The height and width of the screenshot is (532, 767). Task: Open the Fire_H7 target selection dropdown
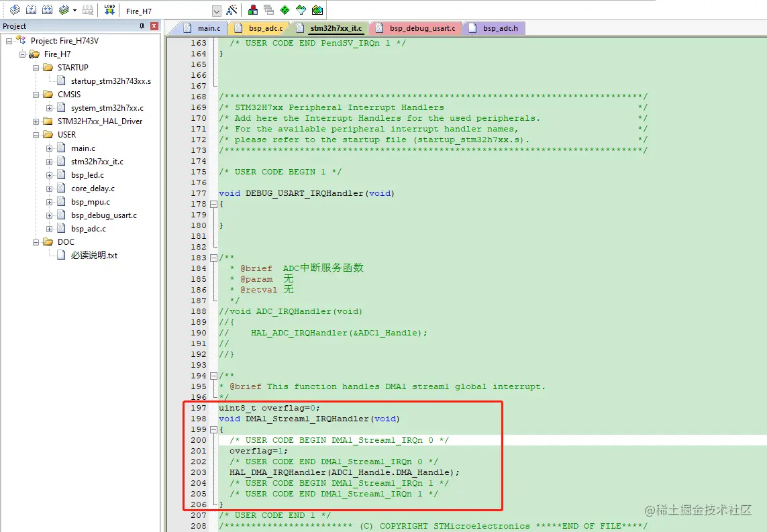coord(217,11)
